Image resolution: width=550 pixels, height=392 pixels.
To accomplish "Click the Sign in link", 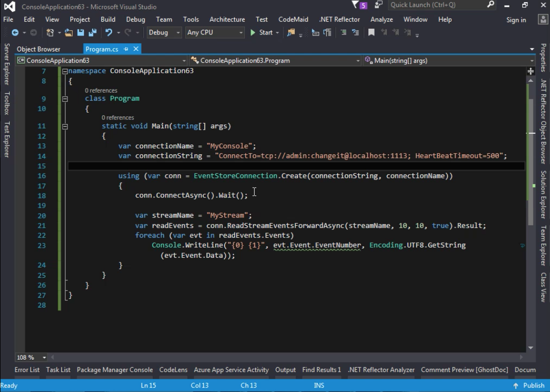I will point(516,20).
